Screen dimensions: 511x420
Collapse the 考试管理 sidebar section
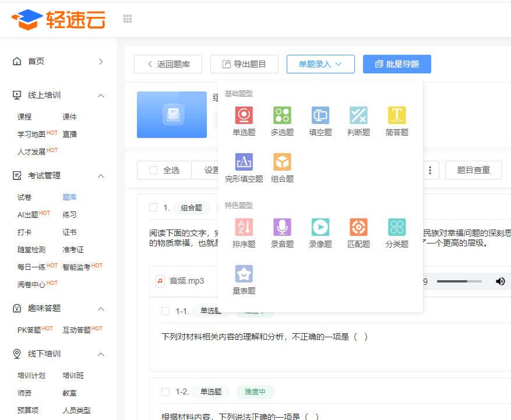click(101, 176)
